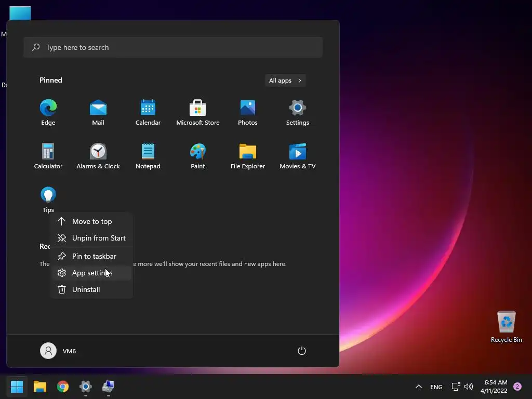Launch the Calendar app
Image resolution: width=532 pixels, height=399 pixels.
(148, 112)
